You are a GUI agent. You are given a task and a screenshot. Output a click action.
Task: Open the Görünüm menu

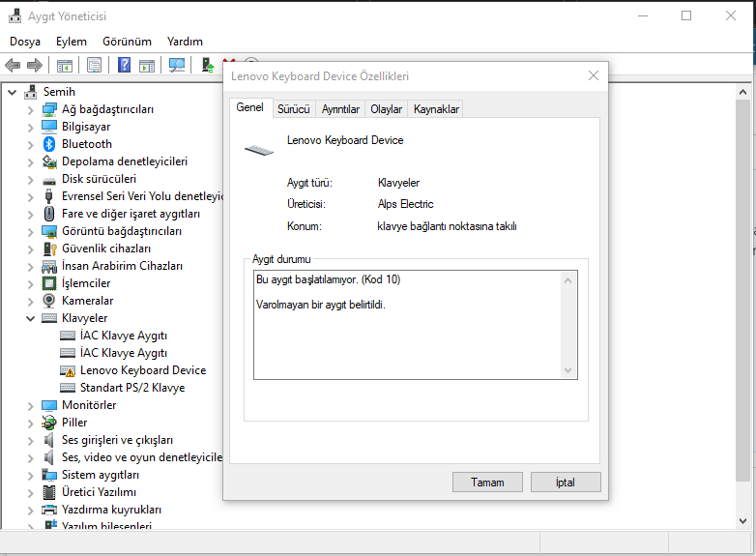click(x=127, y=42)
